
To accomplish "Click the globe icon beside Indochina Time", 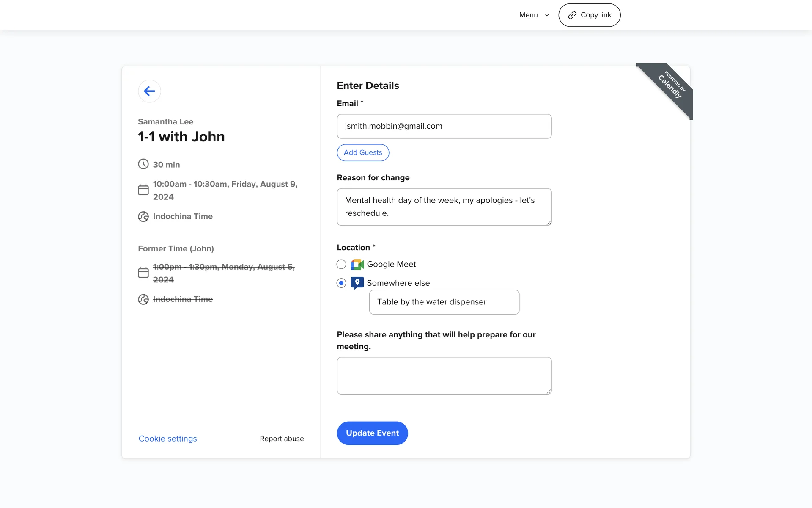I will (143, 216).
